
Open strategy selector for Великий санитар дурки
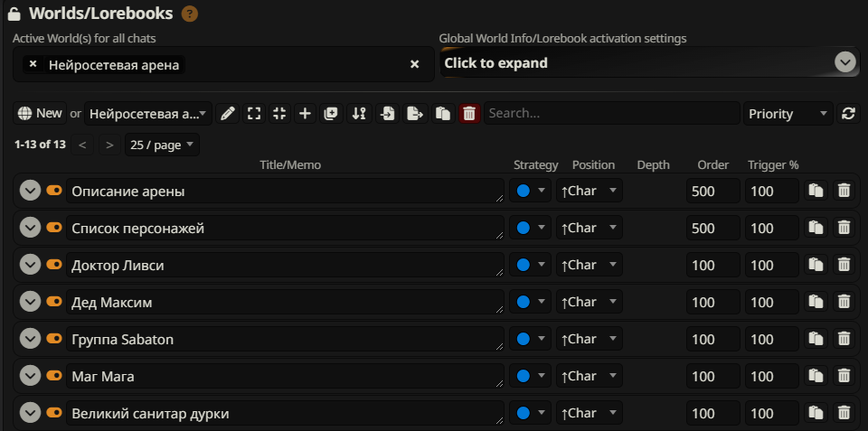[x=531, y=413]
